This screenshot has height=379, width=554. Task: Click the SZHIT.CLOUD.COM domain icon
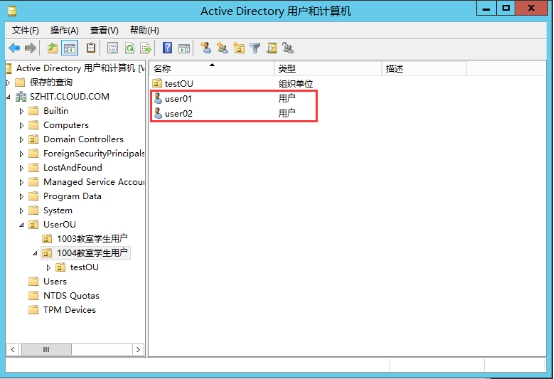(21, 96)
